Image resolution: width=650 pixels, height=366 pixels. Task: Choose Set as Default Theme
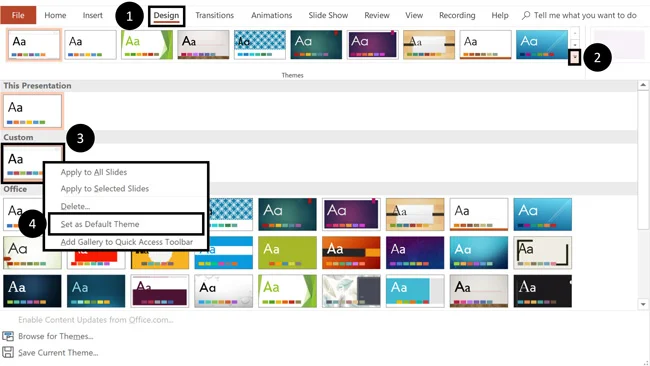[x=126, y=224]
